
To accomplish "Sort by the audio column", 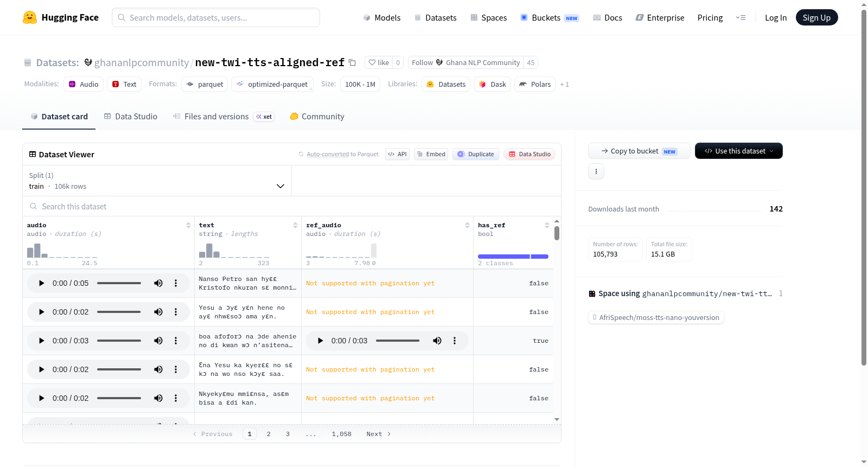I will [x=188, y=225].
